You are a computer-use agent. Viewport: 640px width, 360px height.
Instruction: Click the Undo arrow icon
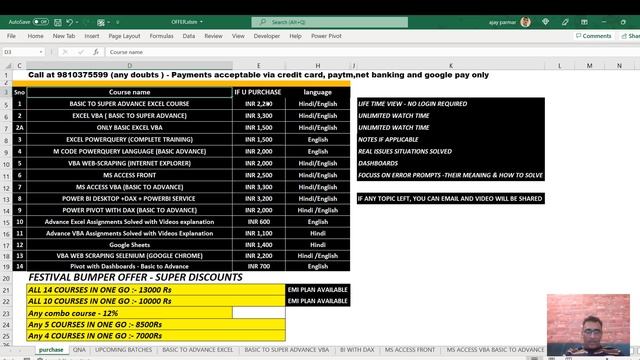point(69,22)
